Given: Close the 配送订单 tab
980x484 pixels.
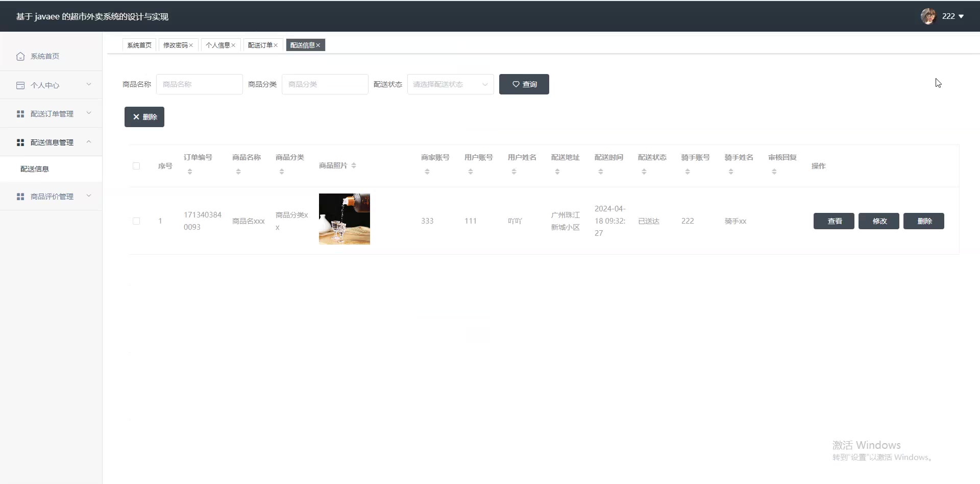Looking at the screenshot, I should 276,45.
